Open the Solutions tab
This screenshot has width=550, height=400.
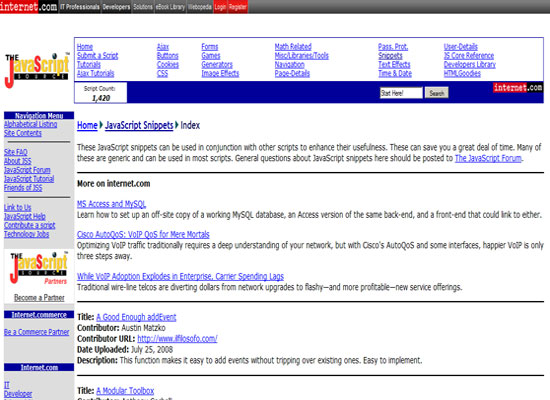[143, 7]
